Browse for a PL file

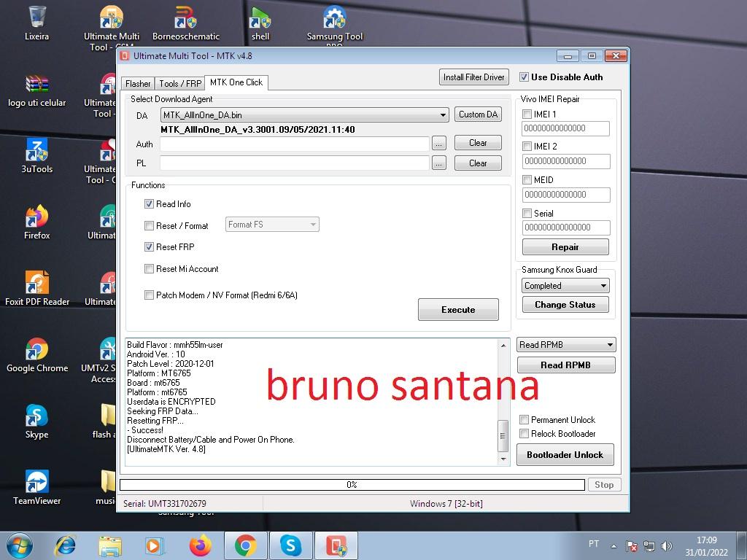point(438,163)
